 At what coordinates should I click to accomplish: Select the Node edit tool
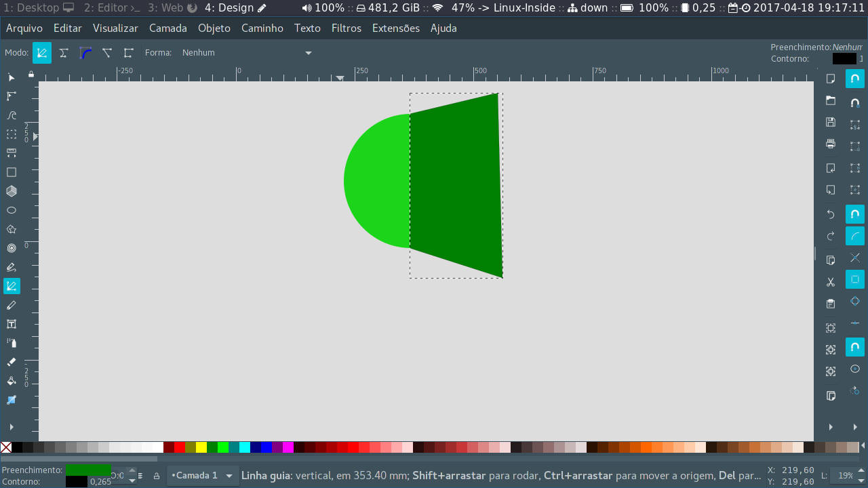12,96
